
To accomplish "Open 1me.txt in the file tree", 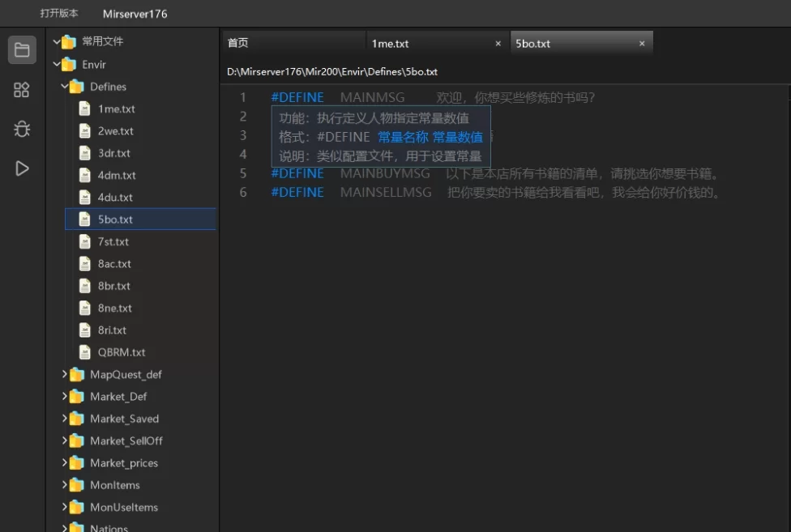I will click(x=117, y=109).
